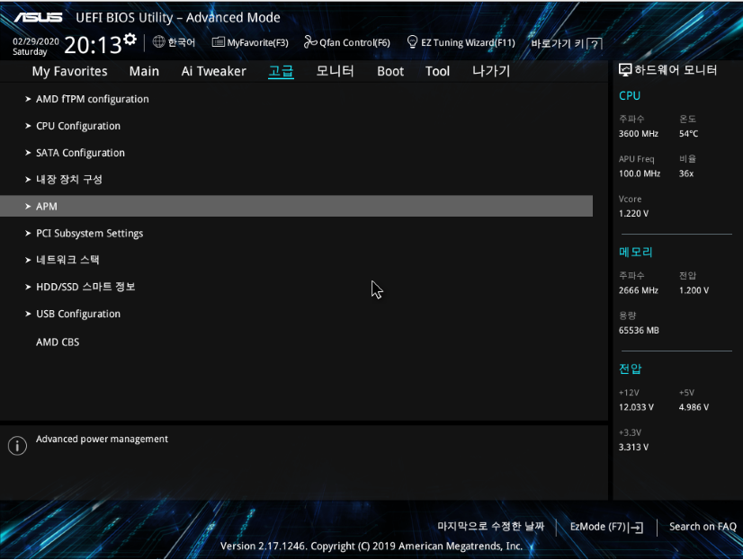Open the 모니터 tab

335,72
